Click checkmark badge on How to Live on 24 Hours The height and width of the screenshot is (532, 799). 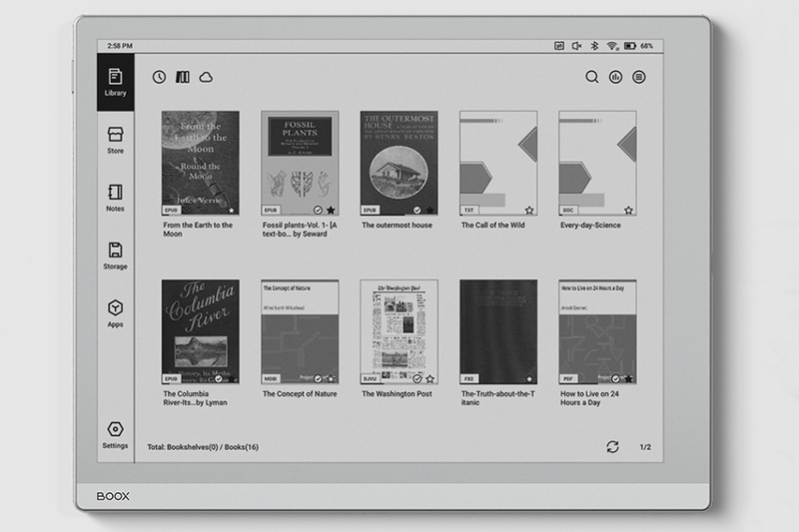(615, 378)
